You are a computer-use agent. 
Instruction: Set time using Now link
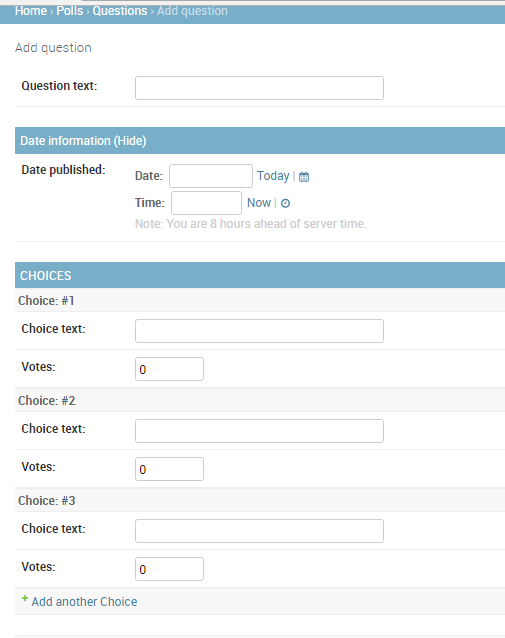(259, 203)
